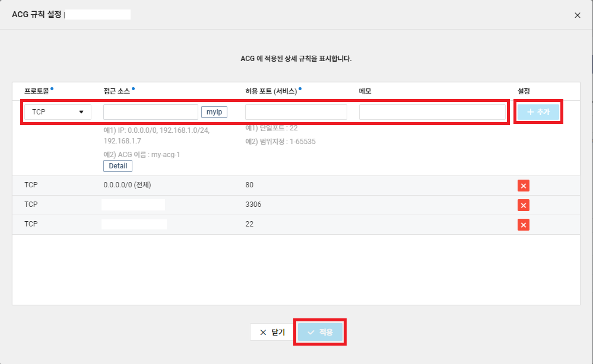The width and height of the screenshot is (593, 364).
Task: Open the protocol dropdown showing TCP
Action: coord(57,111)
